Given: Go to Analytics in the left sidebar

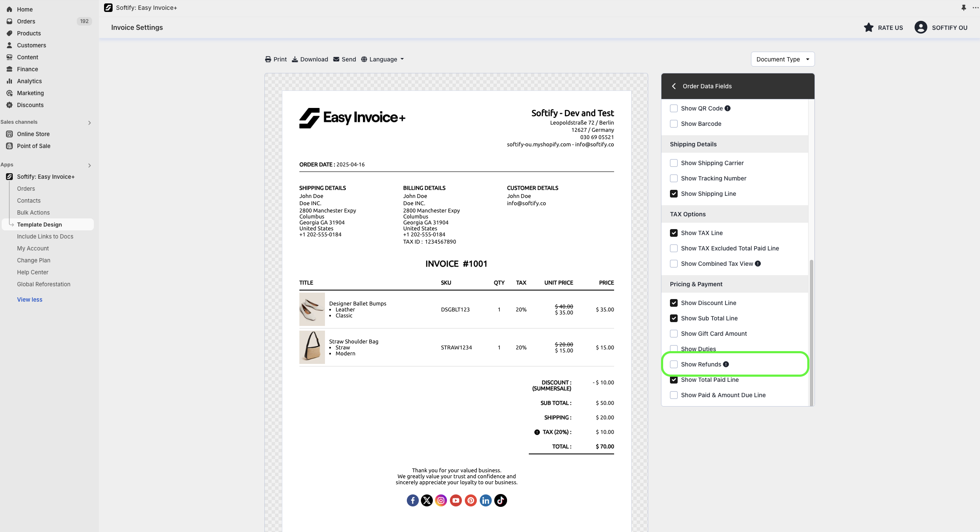Looking at the screenshot, I should click(x=29, y=81).
